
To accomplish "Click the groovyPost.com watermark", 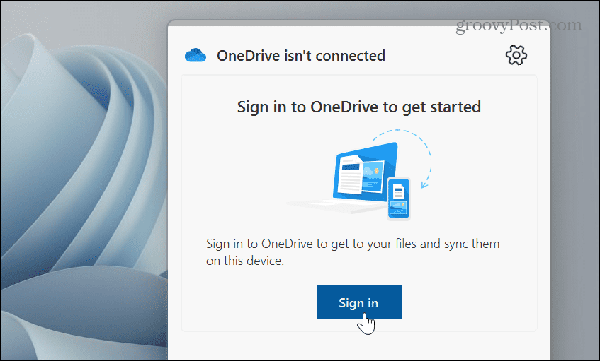I will pyautogui.click(x=518, y=26).
